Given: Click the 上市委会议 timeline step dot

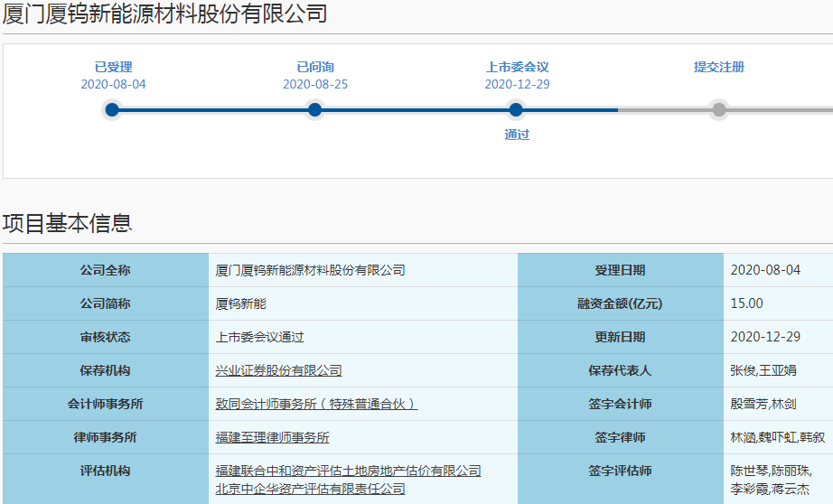Looking at the screenshot, I should pos(516,110).
